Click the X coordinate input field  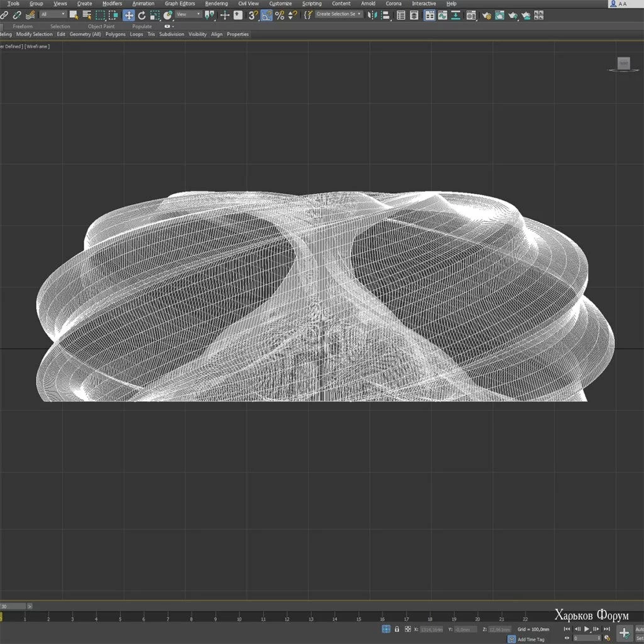[x=431, y=629]
